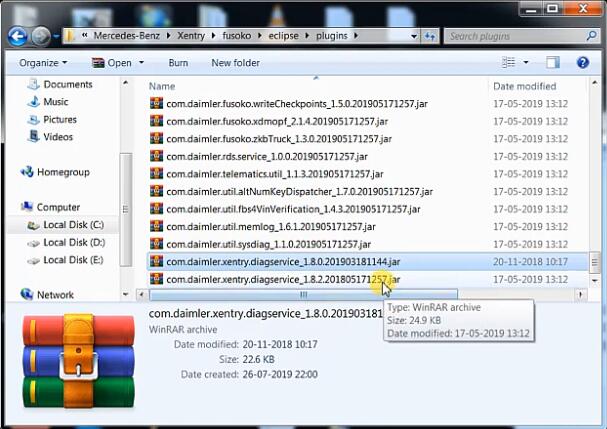Expand the Open dropdown arrow

click(141, 62)
